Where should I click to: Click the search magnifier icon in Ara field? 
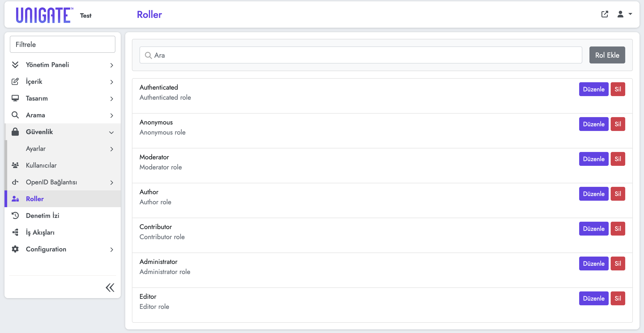click(x=148, y=55)
